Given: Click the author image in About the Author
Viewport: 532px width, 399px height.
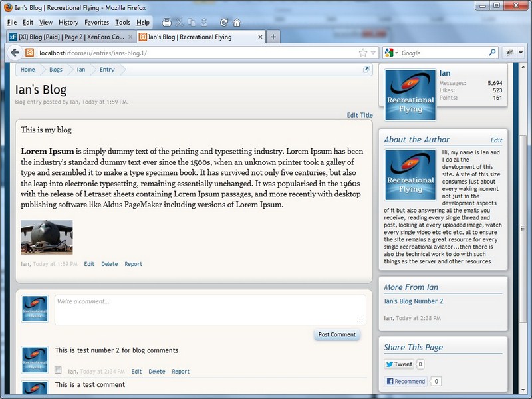Looking at the screenshot, I should pyautogui.click(x=410, y=175).
